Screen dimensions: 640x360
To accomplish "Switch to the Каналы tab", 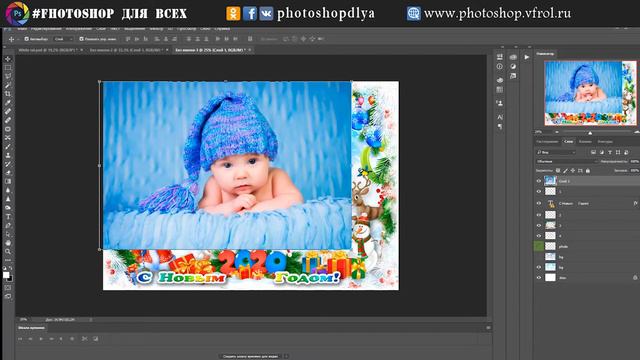I will click(x=585, y=142).
